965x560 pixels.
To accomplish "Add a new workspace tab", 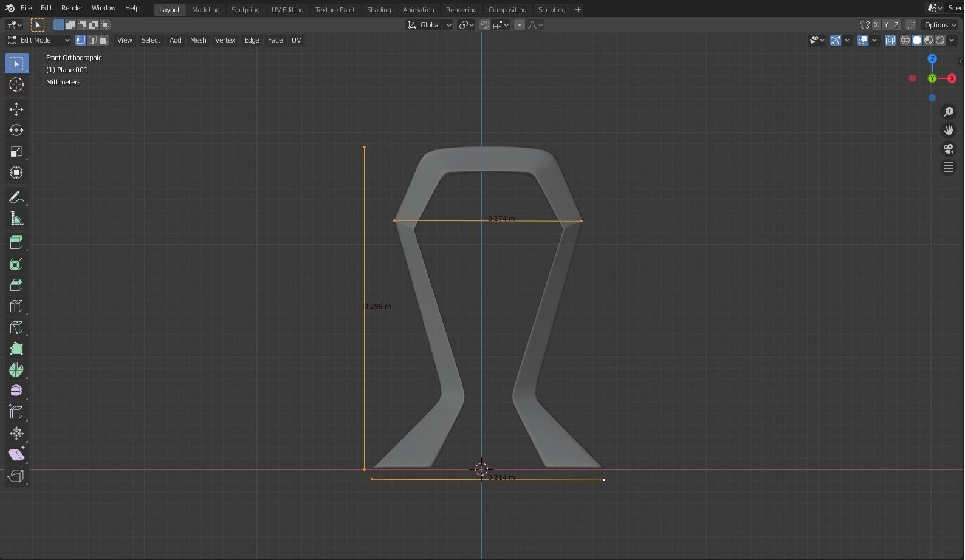I will coord(578,10).
